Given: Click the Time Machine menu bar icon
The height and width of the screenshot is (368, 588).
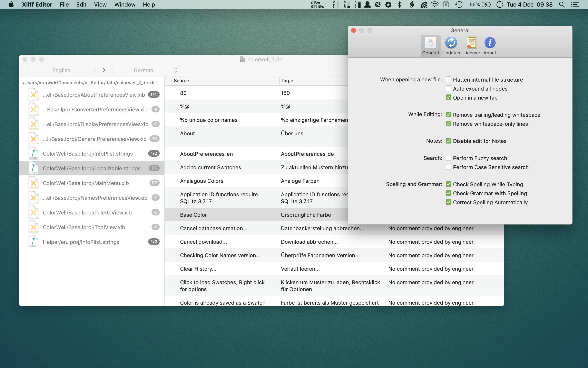Looking at the screenshot, I should click(459, 4).
